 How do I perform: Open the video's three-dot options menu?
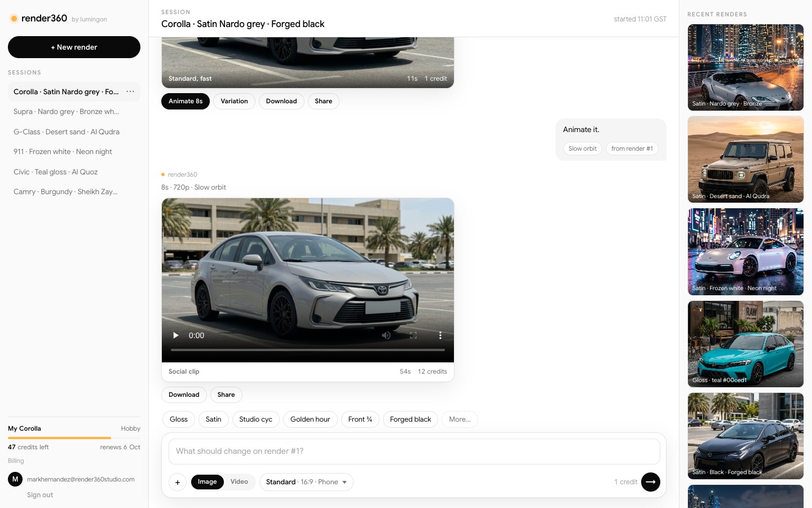pyautogui.click(x=440, y=335)
